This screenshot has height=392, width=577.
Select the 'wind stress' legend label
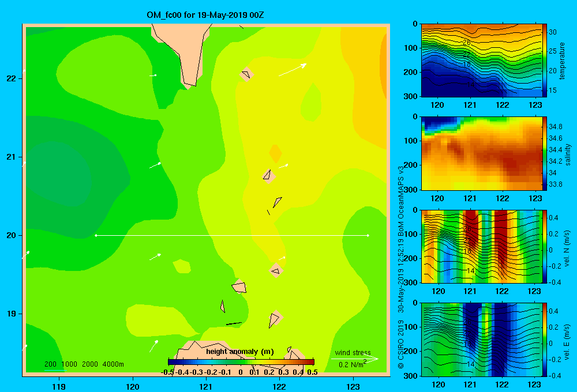[353, 352]
